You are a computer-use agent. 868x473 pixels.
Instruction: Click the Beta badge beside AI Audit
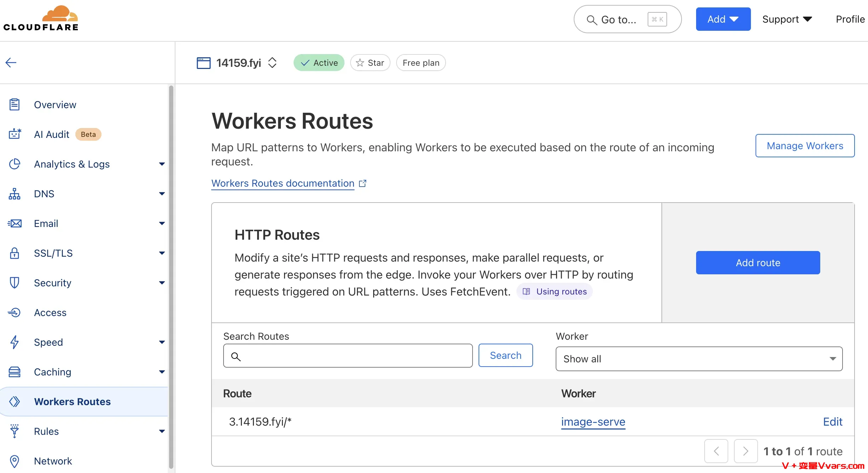pyautogui.click(x=88, y=134)
